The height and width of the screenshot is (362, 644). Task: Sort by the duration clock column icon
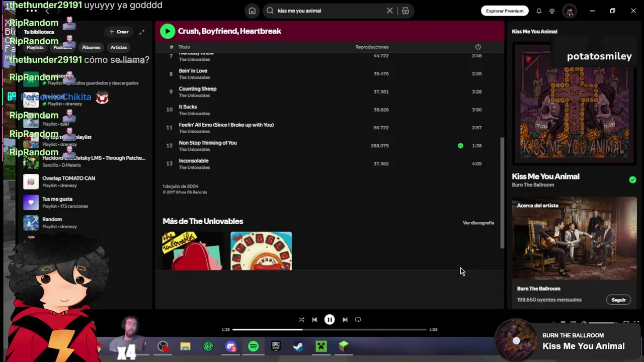click(478, 47)
